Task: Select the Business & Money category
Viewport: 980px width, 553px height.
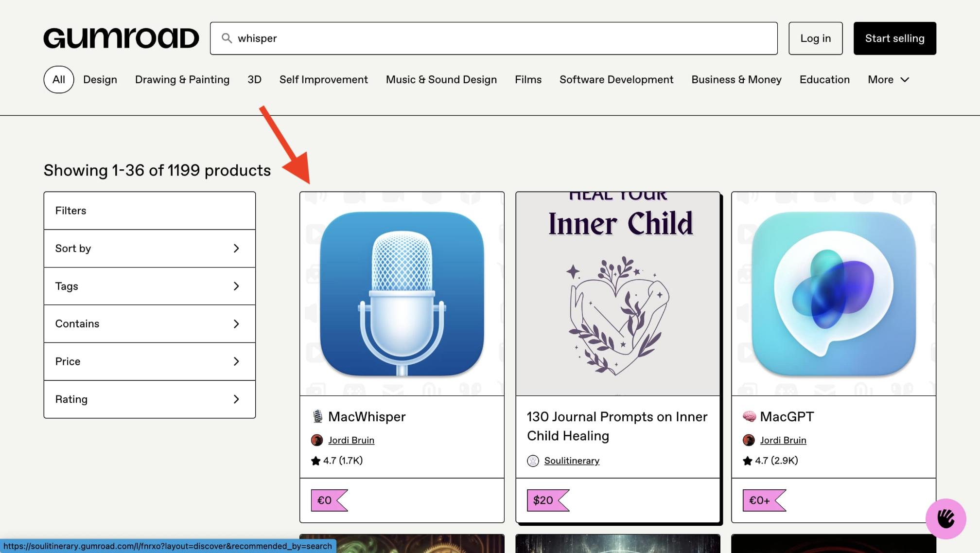Action: coord(736,80)
